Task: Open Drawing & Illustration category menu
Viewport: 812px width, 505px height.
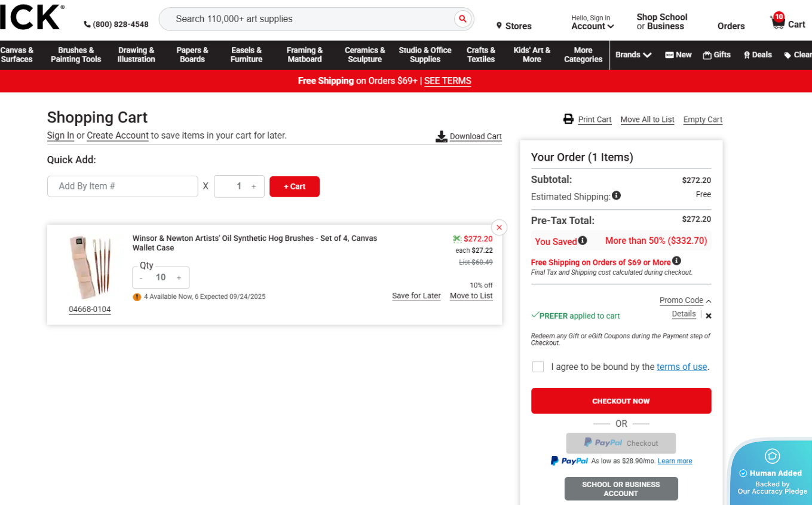Action: (x=136, y=55)
